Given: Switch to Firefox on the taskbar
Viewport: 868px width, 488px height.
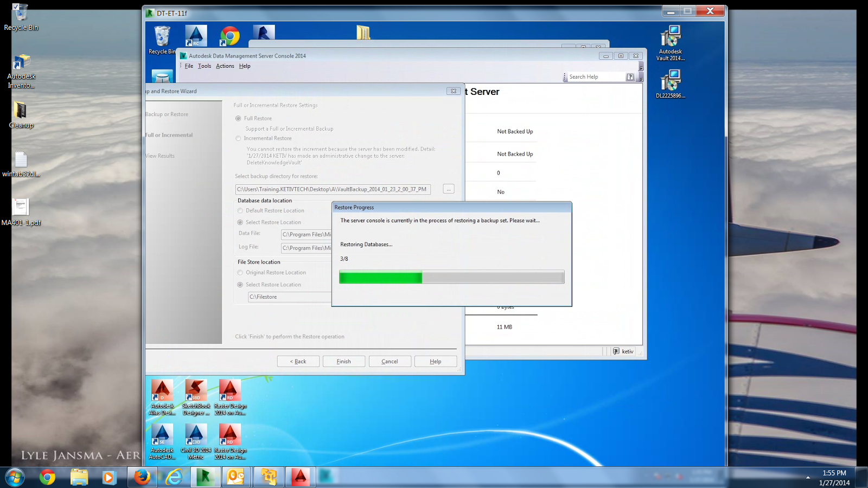Looking at the screenshot, I should pyautogui.click(x=142, y=477).
